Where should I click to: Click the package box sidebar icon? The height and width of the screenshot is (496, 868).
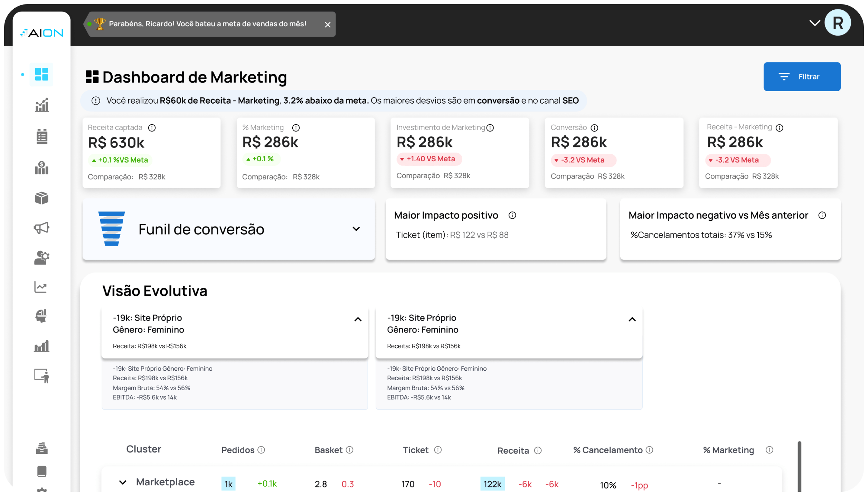(x=41, y=198)
